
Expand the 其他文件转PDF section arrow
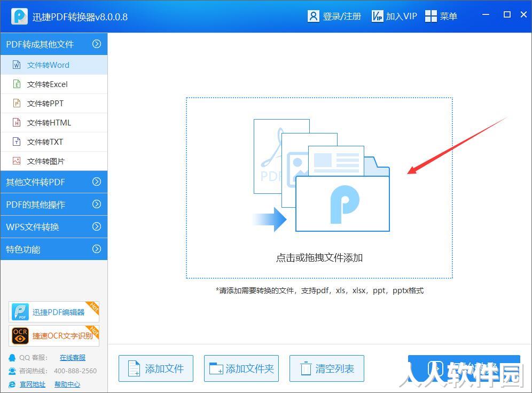click(97, 182)
